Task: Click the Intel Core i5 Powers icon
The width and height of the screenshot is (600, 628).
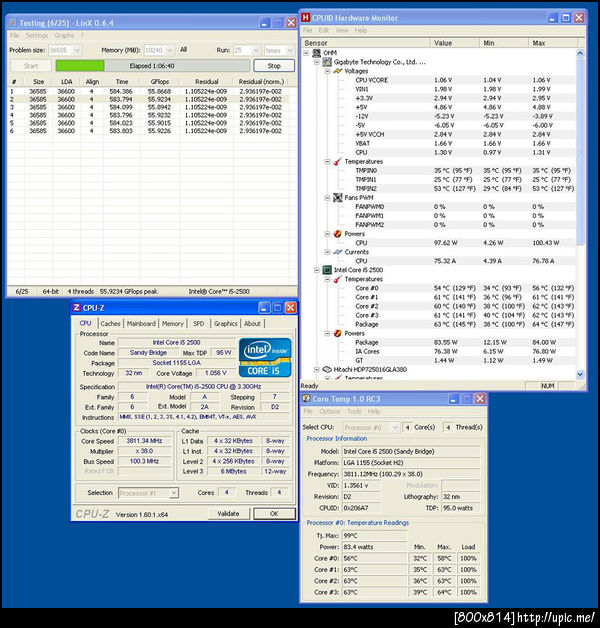Action: 338,333
